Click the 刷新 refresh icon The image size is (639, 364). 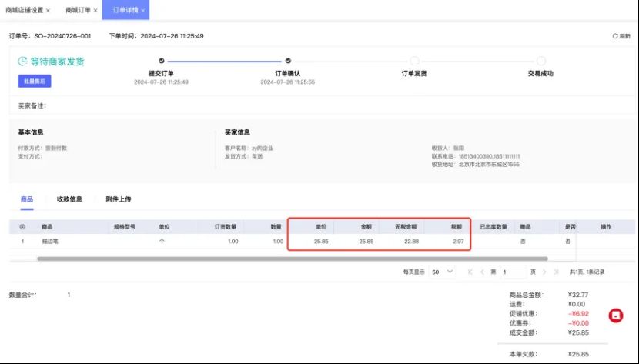pos(614,36)
